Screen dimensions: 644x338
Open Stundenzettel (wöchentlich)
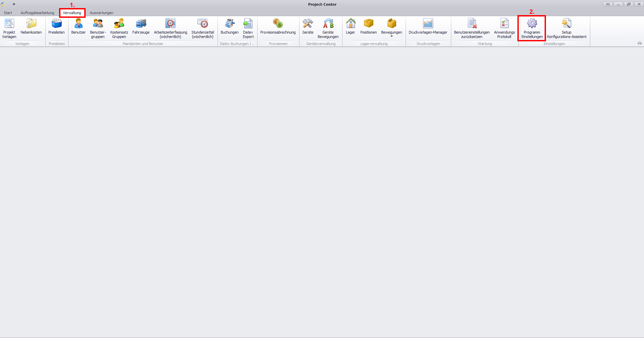tap(203, 29)
